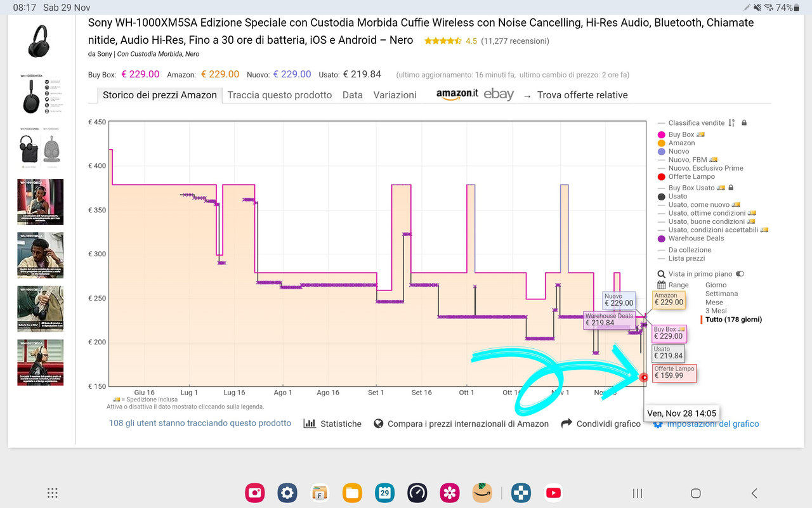Screen dimensions: 812x508
Task: Toggle Offerte Lampo series in the legend
Action: 686,176
